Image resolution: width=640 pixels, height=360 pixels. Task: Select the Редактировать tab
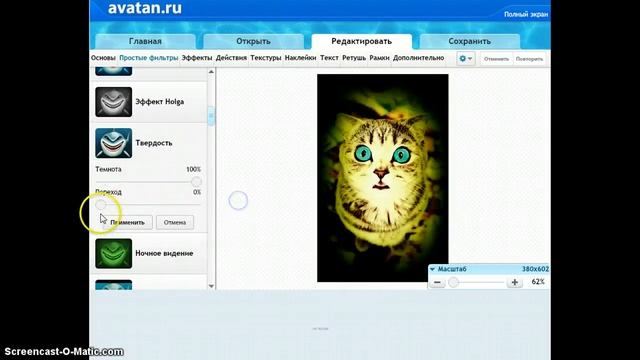coord(362,41)
